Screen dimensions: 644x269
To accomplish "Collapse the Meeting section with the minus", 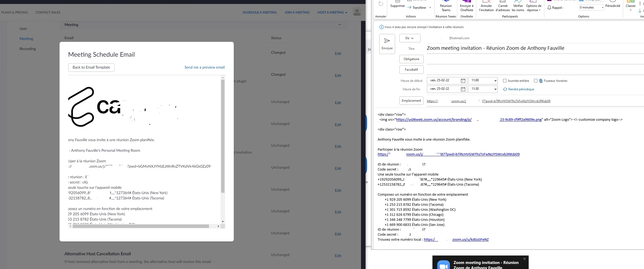I will pyautogui.click(x=340, y=25).
